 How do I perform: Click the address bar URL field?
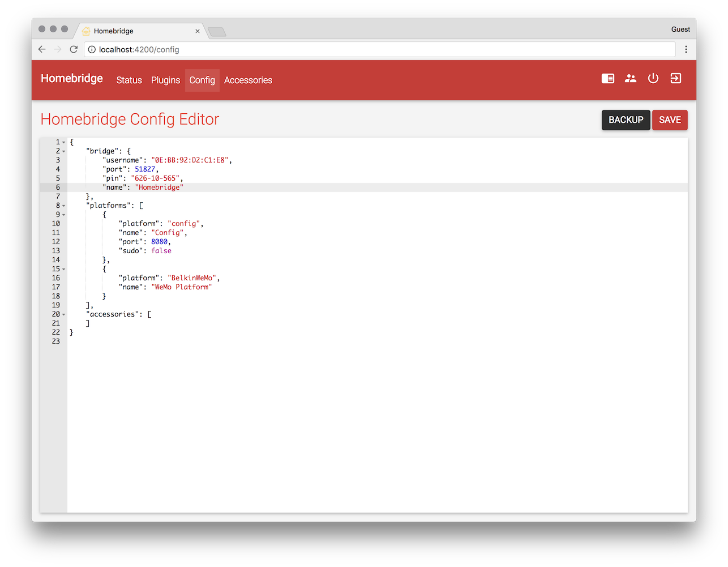coord(379,49)
